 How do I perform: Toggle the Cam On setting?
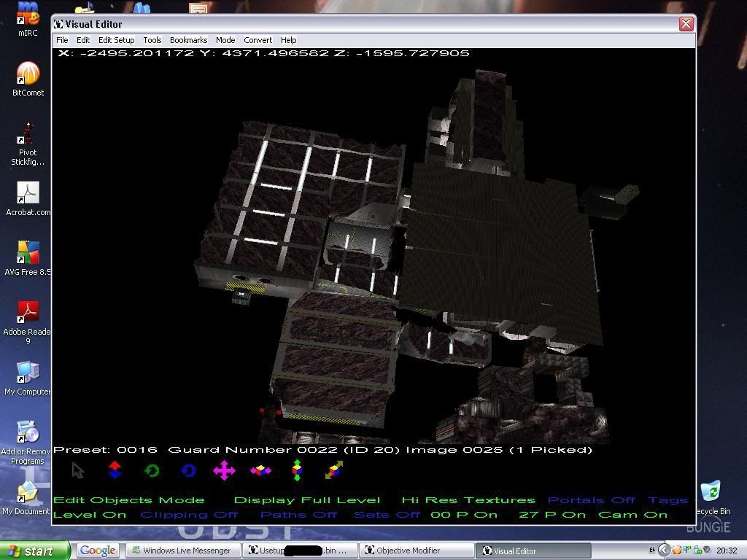632,515
